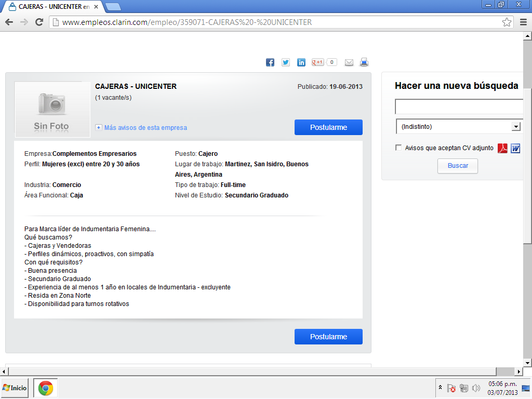
Task: Click the Secundario Graduado study level value
Action: pyautogui.click(x=257, y=195)
